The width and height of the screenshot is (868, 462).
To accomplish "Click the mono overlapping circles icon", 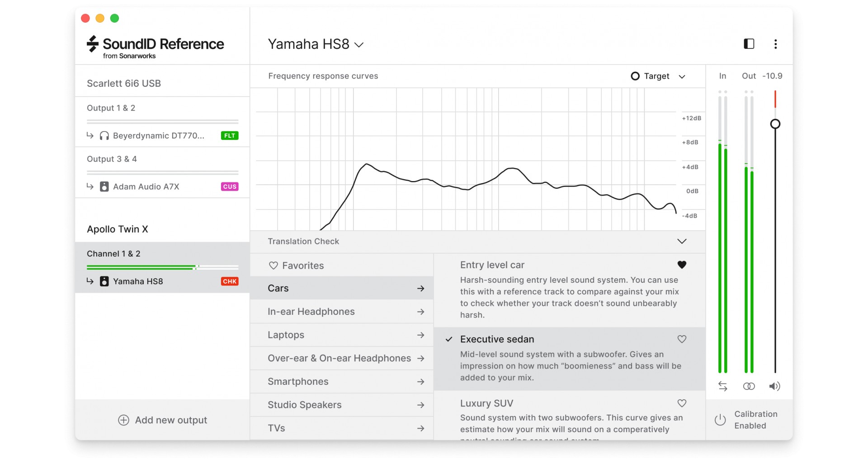I will point(749,386).
